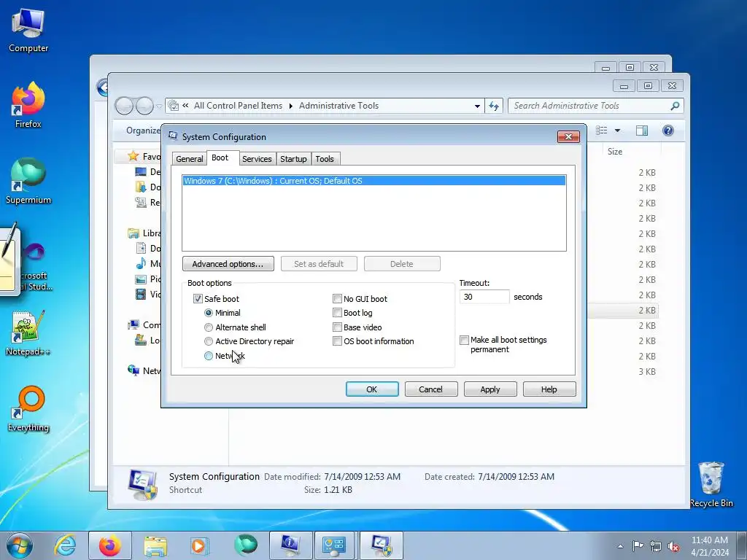Switch to the General tab
Image resolution: width=747 pixels, height=560 pixels.
(189, 159)
